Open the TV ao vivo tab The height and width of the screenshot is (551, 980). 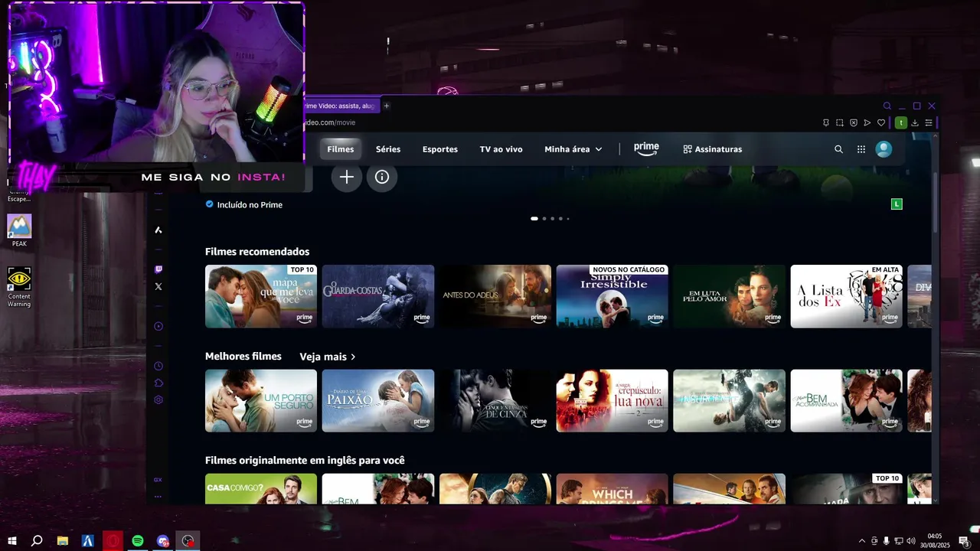tap(501, 149)
